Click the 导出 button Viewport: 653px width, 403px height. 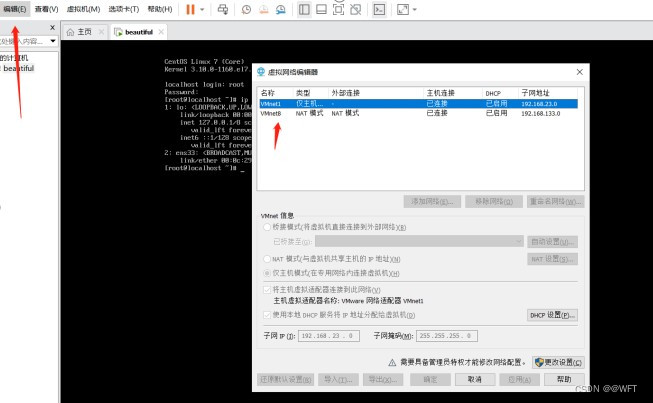click(x=383, y=379)
